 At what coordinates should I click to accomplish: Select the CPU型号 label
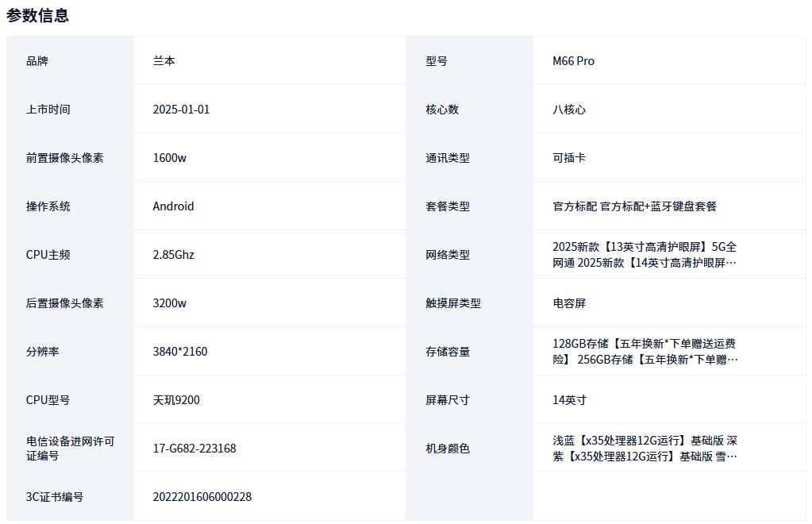48,399
